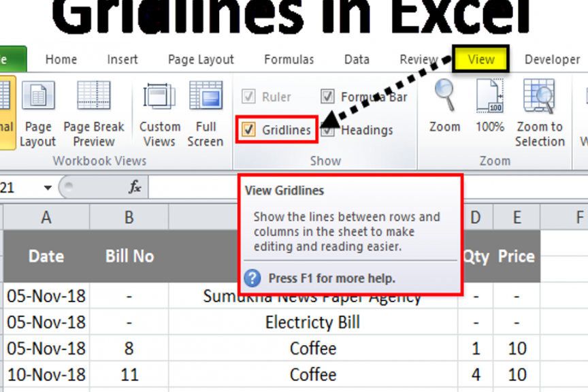Switch to Page Layout view icon
The height and width of the screenshot is (392, 588).
tap(38, 95)
